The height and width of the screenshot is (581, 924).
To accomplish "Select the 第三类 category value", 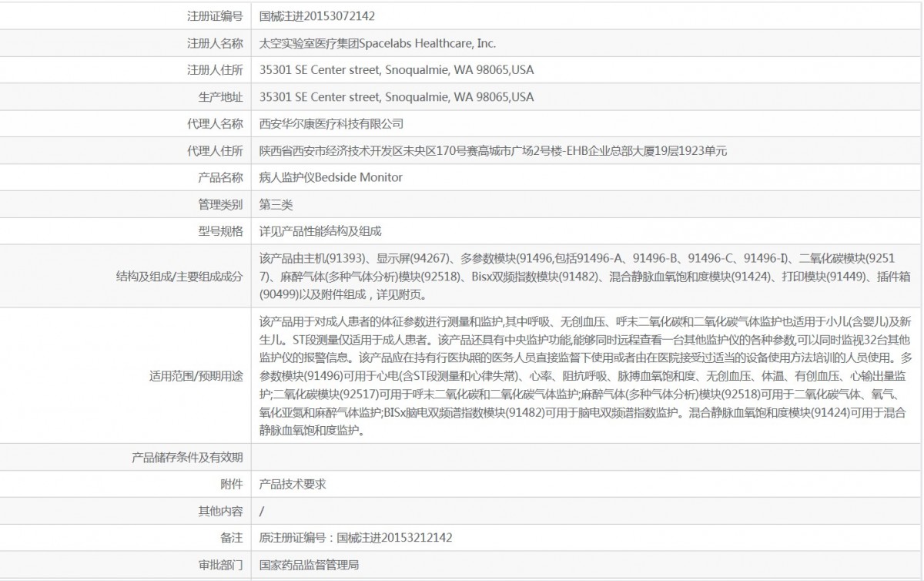I will point(276,204).
